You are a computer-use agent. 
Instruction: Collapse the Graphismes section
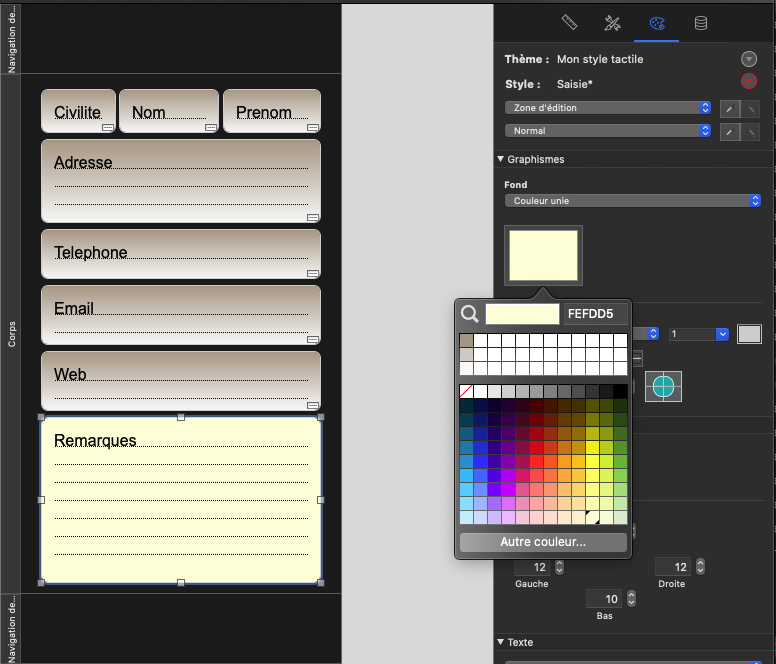501,160
